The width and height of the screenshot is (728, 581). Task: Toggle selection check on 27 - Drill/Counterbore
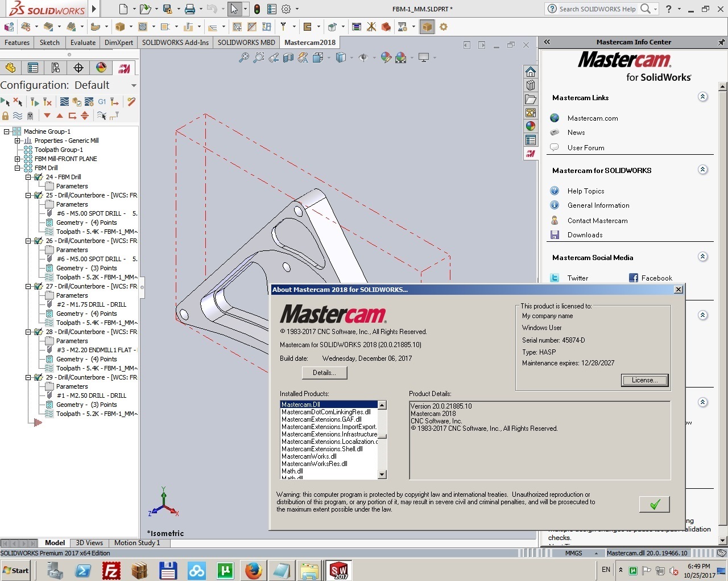pos(39,286)
